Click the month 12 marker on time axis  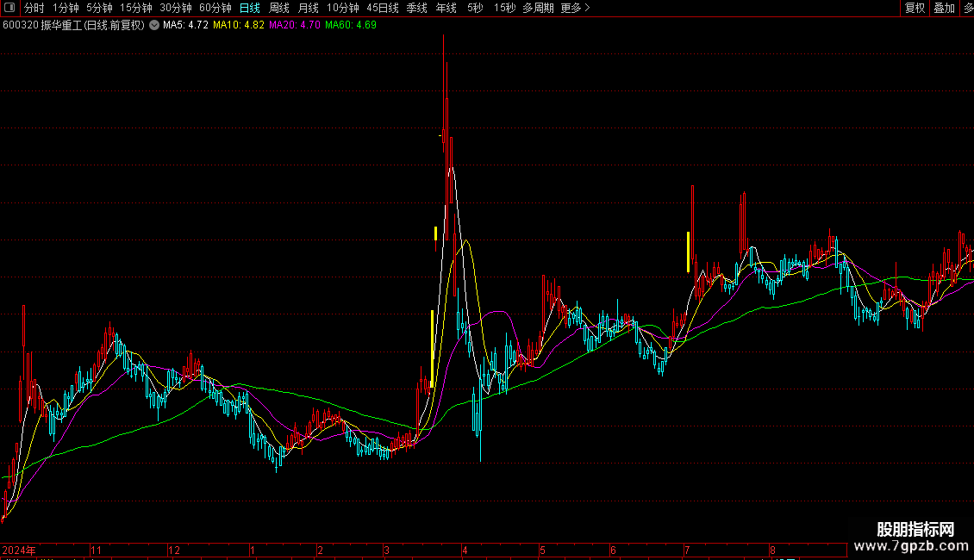click(174, 550)
